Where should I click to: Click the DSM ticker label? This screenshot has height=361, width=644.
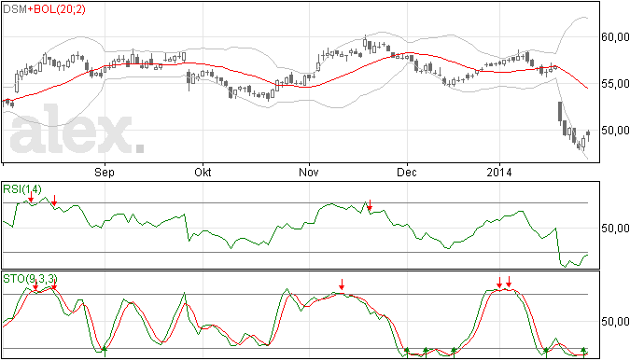[15, 9]
